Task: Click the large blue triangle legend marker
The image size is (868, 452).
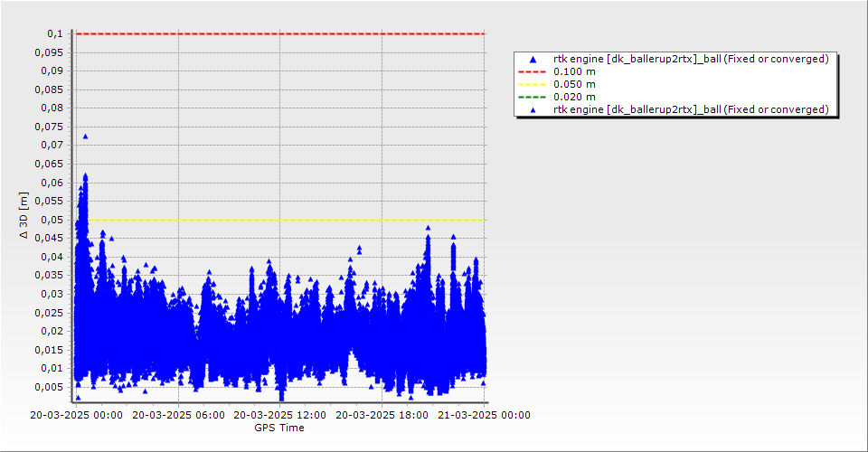Action: point(533,59)
